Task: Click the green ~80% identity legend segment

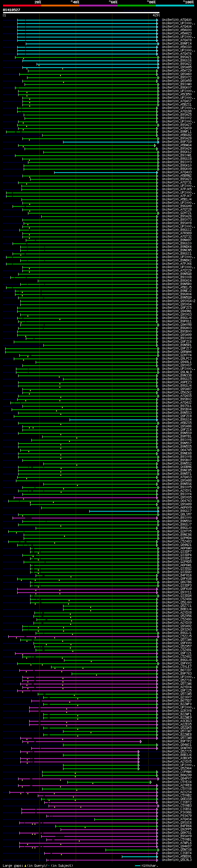Action: (137, 6)
